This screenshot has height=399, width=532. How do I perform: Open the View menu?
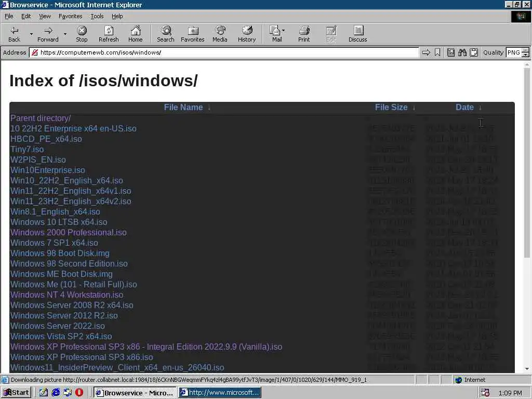click(45, 16)
